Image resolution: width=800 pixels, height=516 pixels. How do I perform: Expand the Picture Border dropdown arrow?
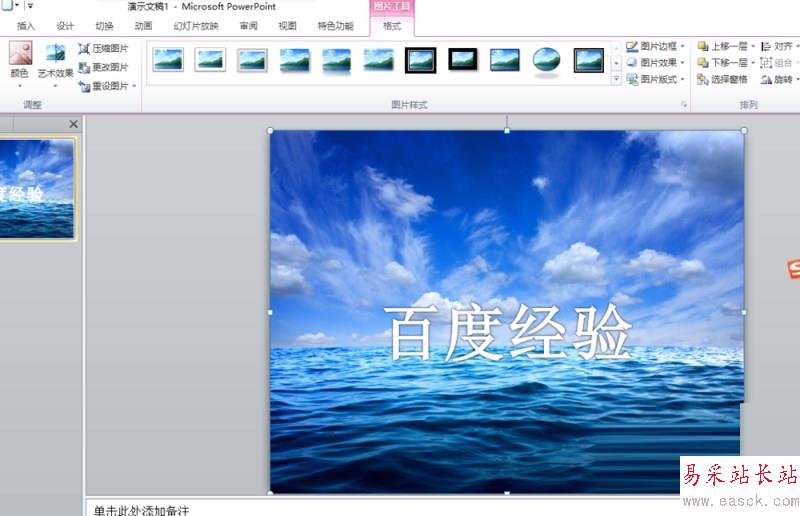(682, 46)
